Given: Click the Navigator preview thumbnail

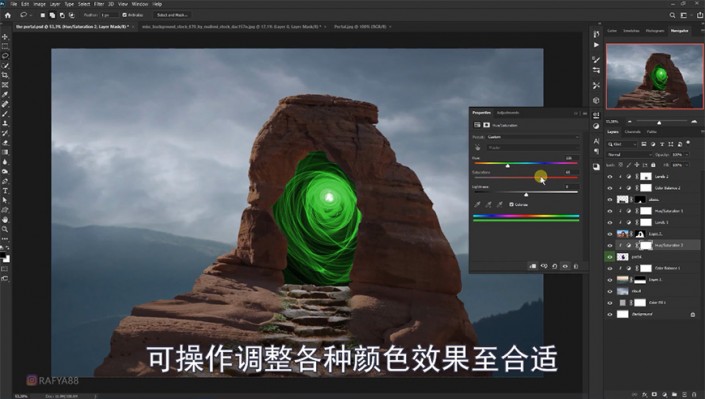Looking at the screenshot, I should point(654,76).
